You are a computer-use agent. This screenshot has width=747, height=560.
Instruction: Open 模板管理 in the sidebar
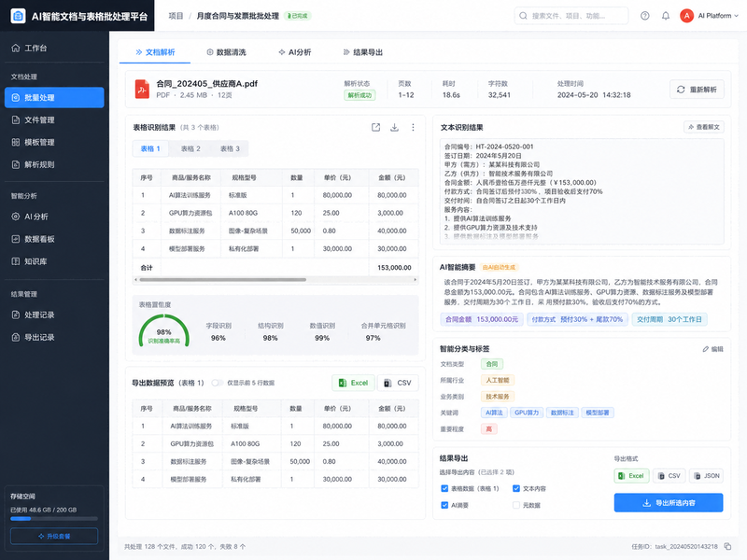click(x=54, y=143)
